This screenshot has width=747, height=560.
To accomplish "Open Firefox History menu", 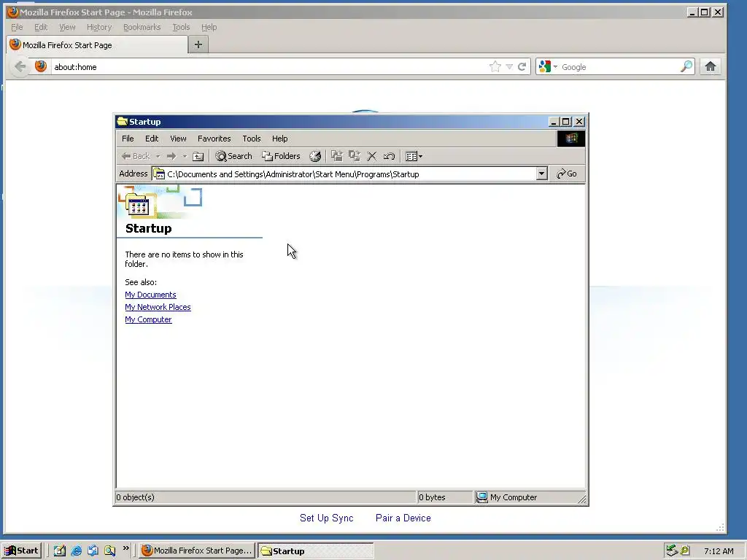I will coord(99,27).
